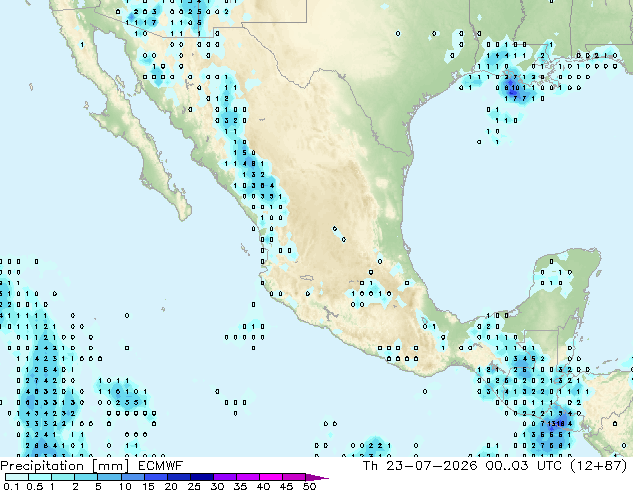
Task: Click the 0.1–0.5 mm legend color swatch
Action: click(x=17, y=477)
